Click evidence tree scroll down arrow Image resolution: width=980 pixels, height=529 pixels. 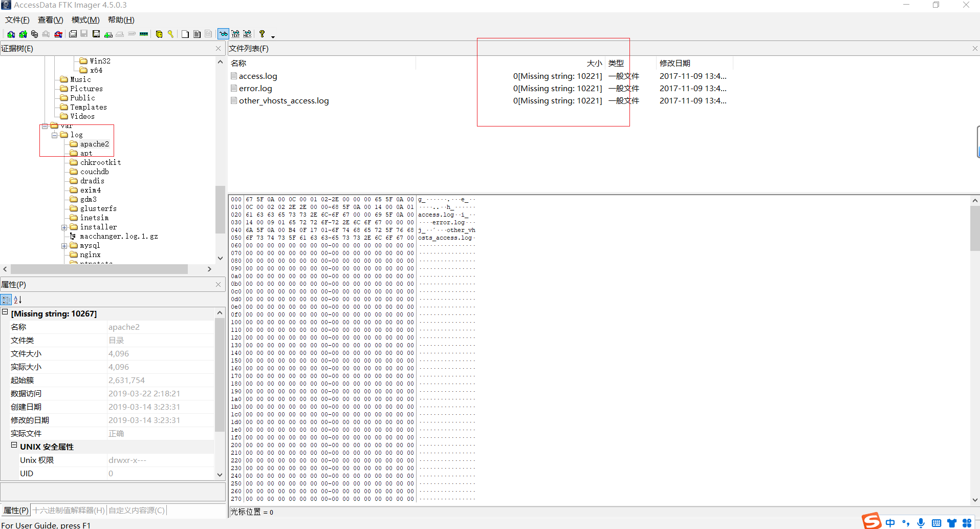coord(221,258)
